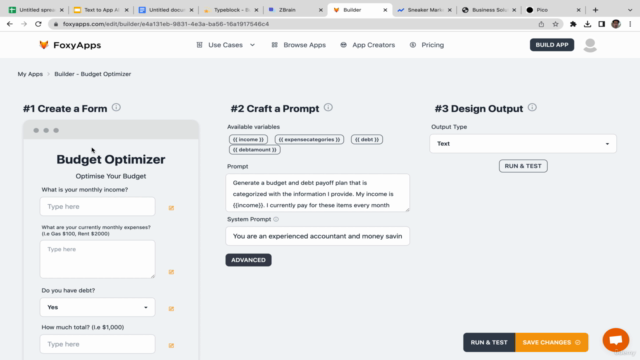Open the info icon beside Create a Form
Screen dimensions: 640x360
(x=116, y=107)
